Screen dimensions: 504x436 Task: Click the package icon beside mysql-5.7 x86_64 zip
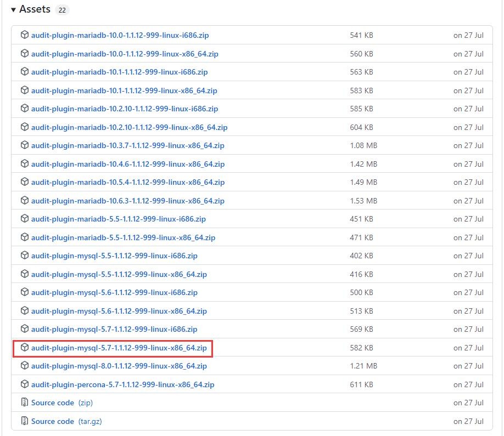25,347
